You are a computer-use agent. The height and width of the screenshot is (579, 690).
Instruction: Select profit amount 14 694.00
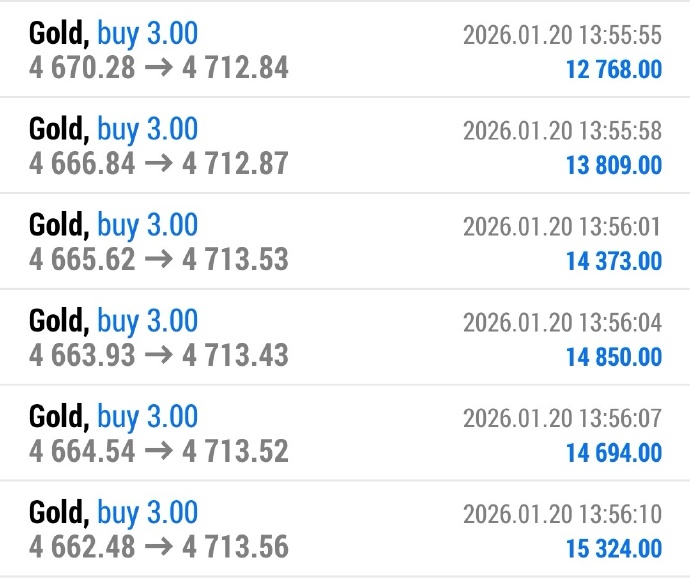[613, 453]
